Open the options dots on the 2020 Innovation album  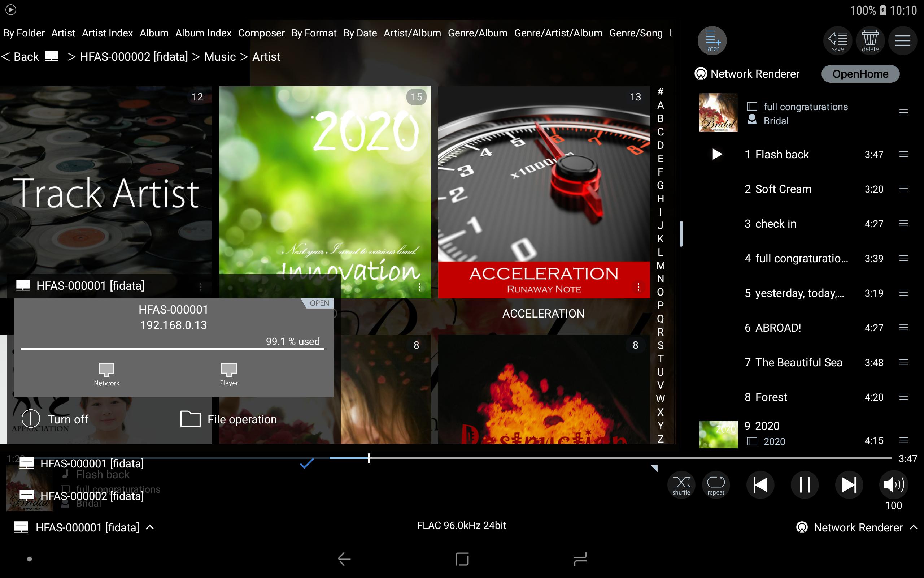(x=420, y=287)
